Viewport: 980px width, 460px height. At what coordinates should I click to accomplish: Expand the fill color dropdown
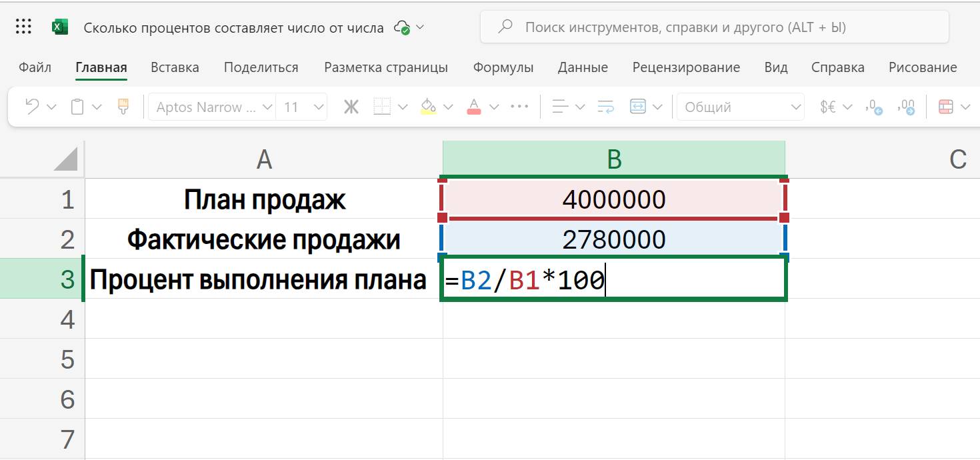click(448, 107)
